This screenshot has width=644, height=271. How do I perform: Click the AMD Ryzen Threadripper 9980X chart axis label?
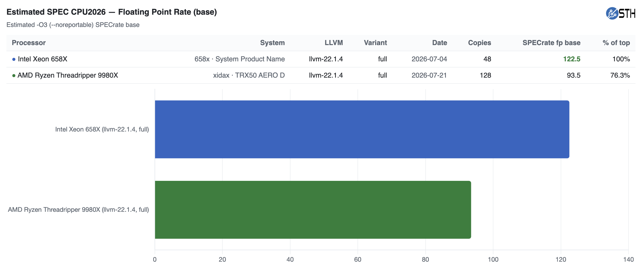78,210
